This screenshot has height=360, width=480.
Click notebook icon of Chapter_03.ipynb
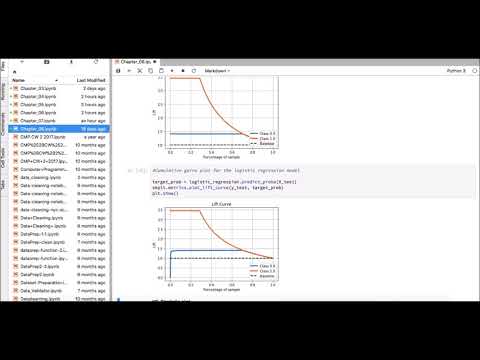[x=16, y=88]
